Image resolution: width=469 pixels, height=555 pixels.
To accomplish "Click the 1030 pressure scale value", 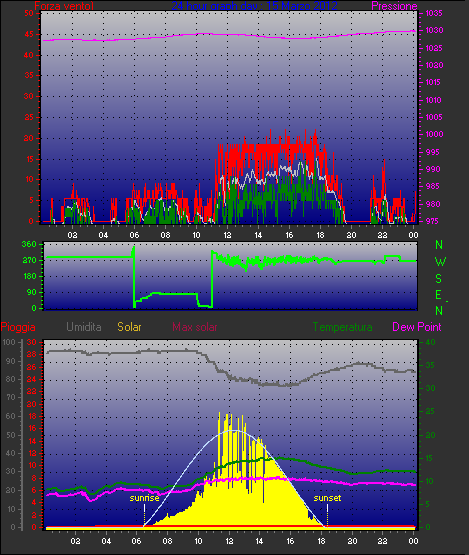I will tap(434, 30).
